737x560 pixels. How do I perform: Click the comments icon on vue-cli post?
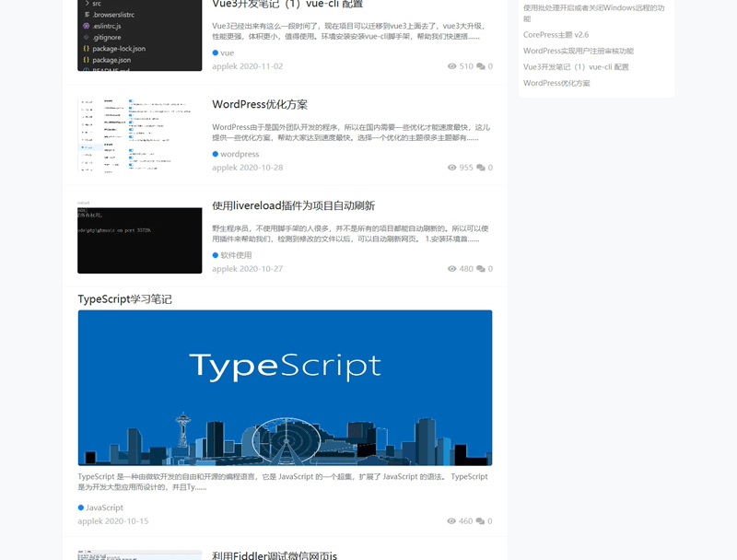(x=480, y=66)
